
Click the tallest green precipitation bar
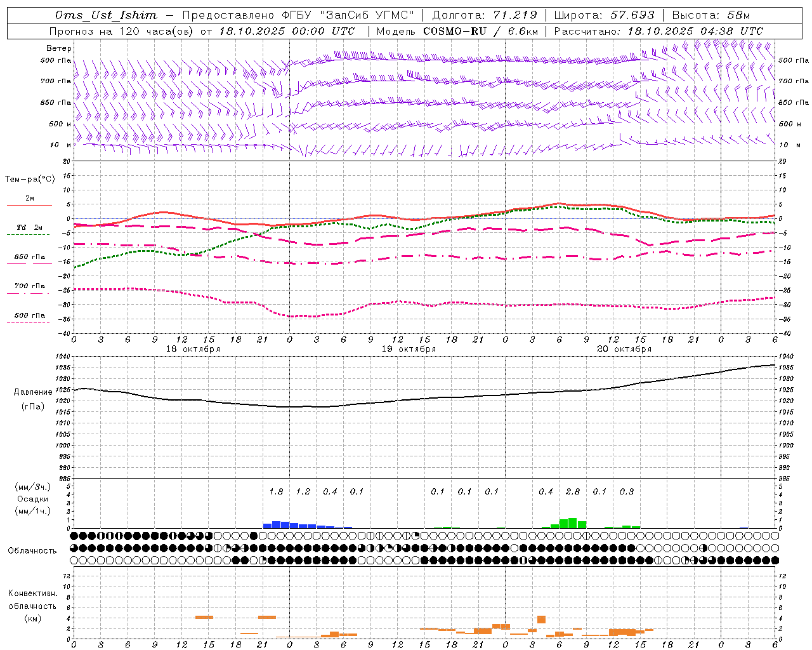[x=572, y=523]
